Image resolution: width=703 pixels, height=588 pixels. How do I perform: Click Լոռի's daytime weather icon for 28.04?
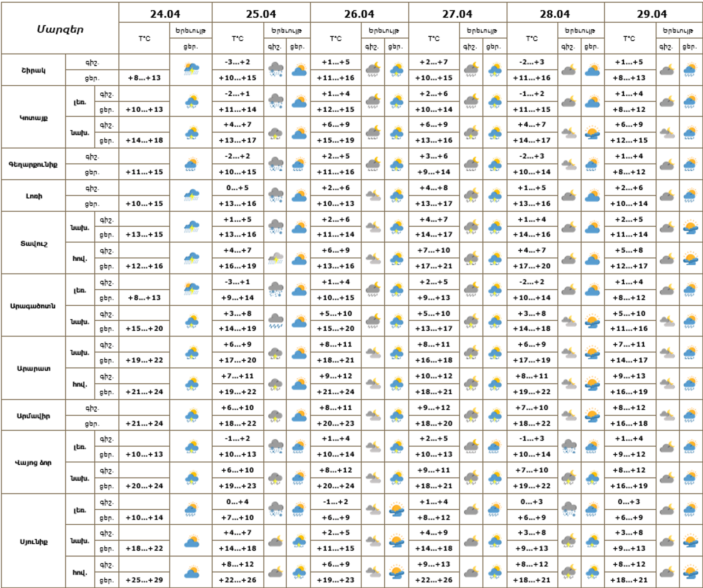tap(592, 196)
